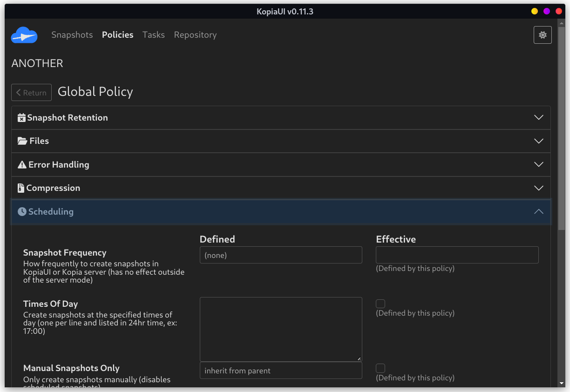Click the Kopia cloud logo icon
Screen dimensions: 570x392
[x=24, y=35]
